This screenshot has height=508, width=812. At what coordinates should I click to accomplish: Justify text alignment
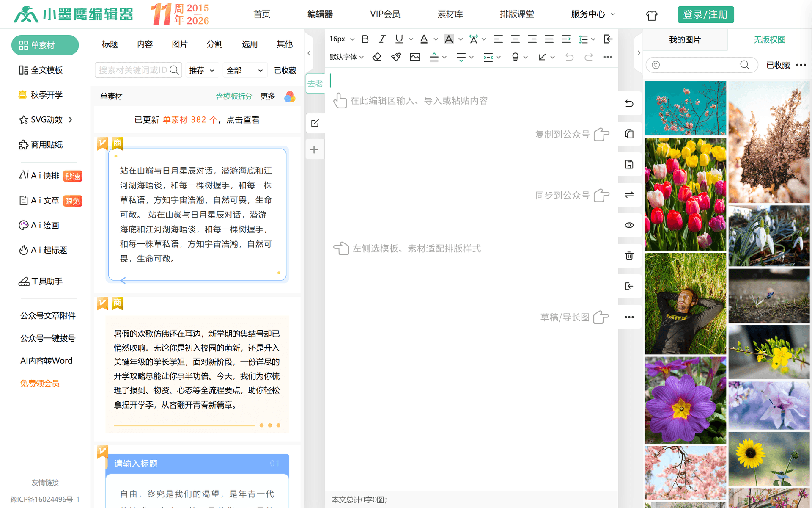pos(549,39)
